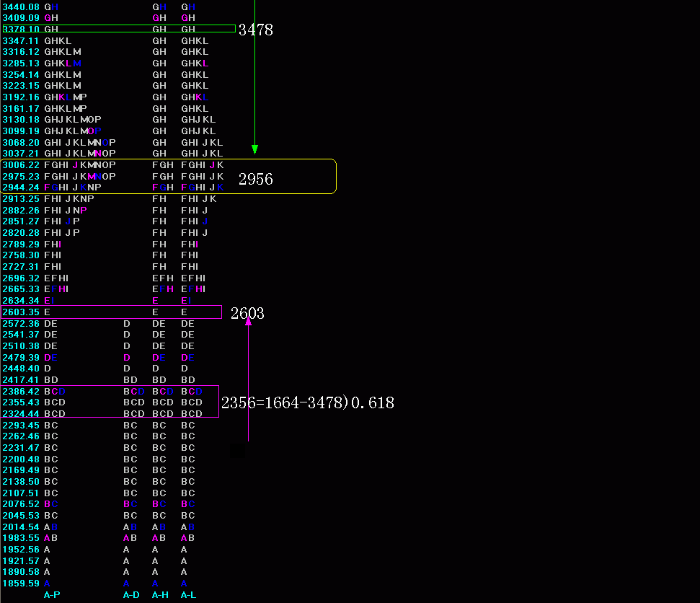This screenshot has width=700, height=603.
Task: Click the A-D column label
Action: [131, 595]
